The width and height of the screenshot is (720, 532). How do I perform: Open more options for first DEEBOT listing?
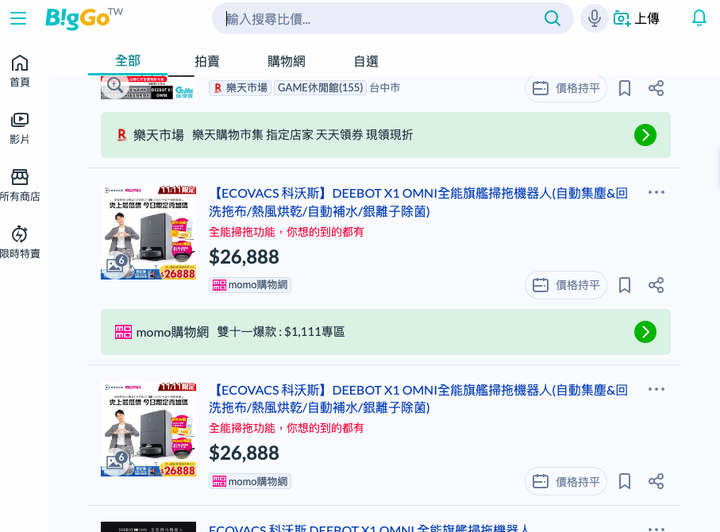pos(656,192)
